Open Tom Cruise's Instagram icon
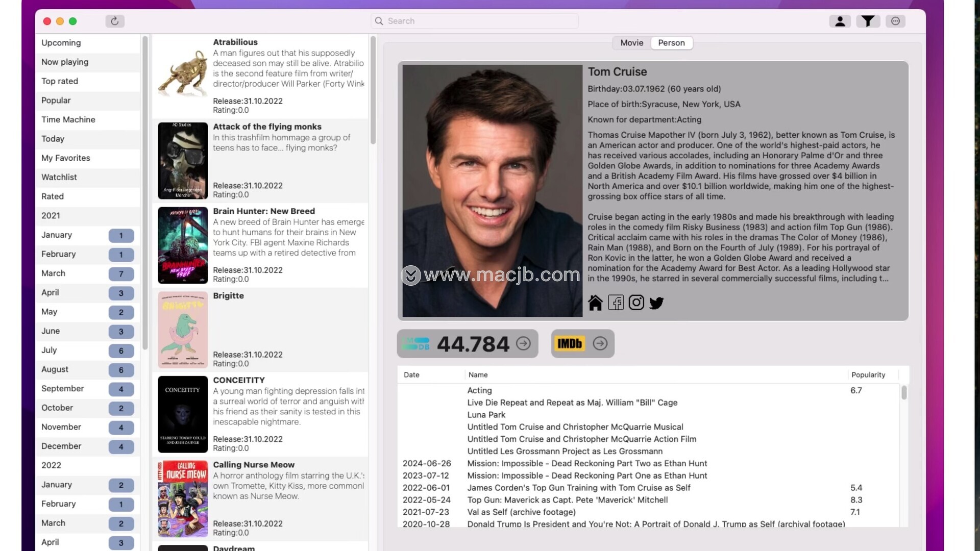 [x=636, y=303]
